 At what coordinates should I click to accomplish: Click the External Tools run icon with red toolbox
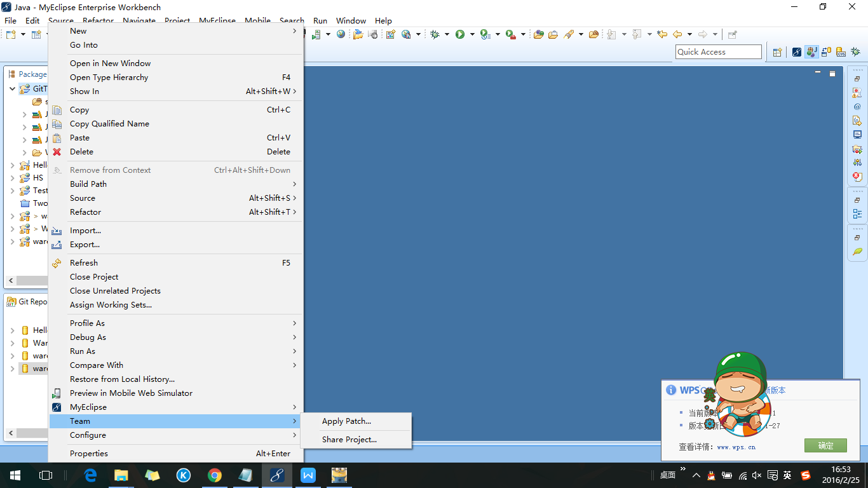pyautogui.click(x=510, y=34)
